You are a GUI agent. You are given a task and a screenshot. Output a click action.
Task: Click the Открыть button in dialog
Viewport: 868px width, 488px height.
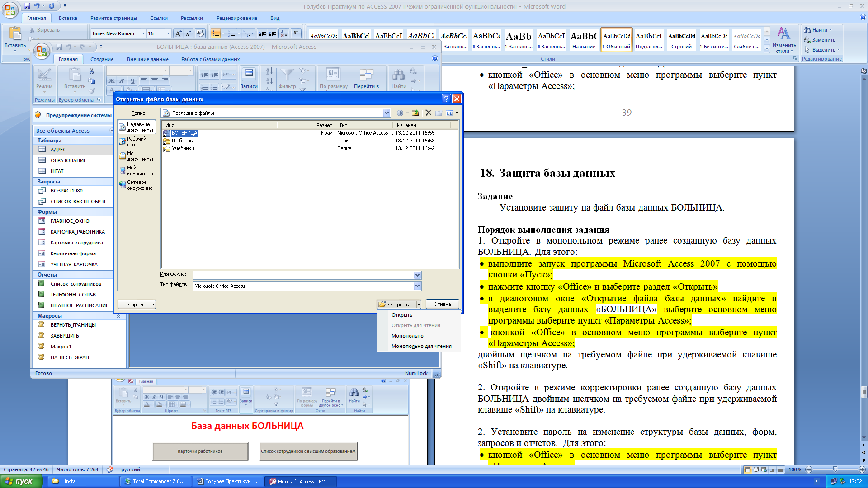coord(396,304)
